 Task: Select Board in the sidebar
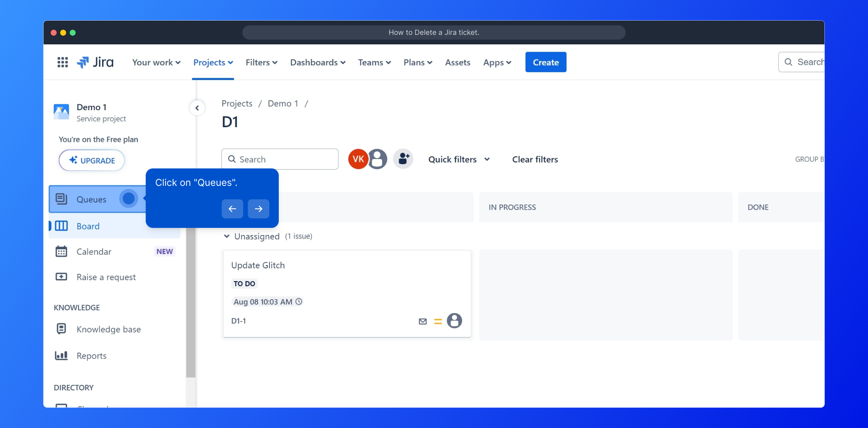[88, 226]
